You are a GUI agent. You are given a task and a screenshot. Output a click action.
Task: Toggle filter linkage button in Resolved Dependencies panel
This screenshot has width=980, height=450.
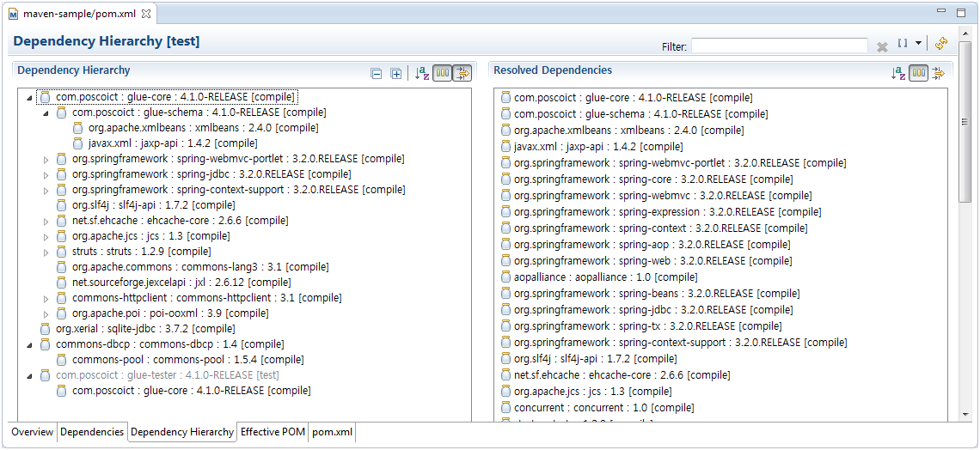[x=938, y=74]
